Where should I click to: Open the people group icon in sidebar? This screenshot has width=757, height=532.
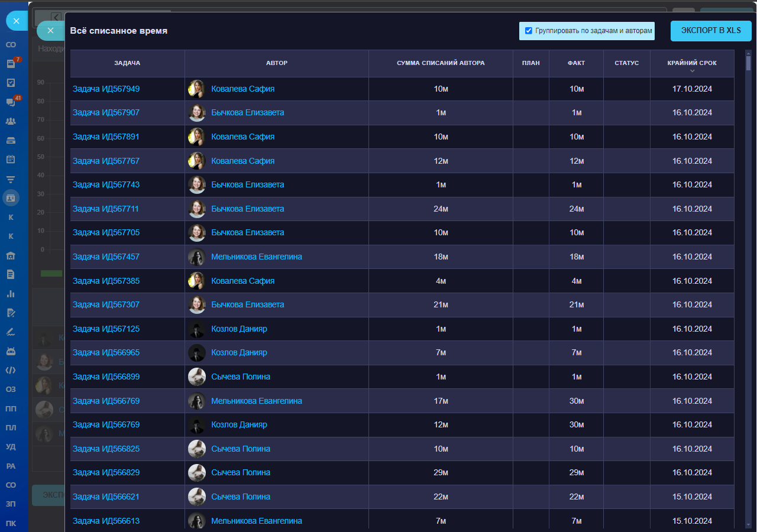pyautogui.click(x=11, y=121)
